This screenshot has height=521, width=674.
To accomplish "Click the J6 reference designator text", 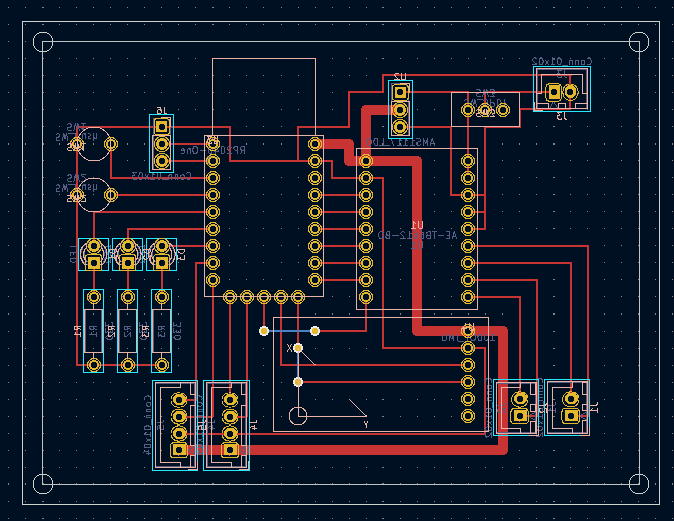I will (x=162, y=111).
